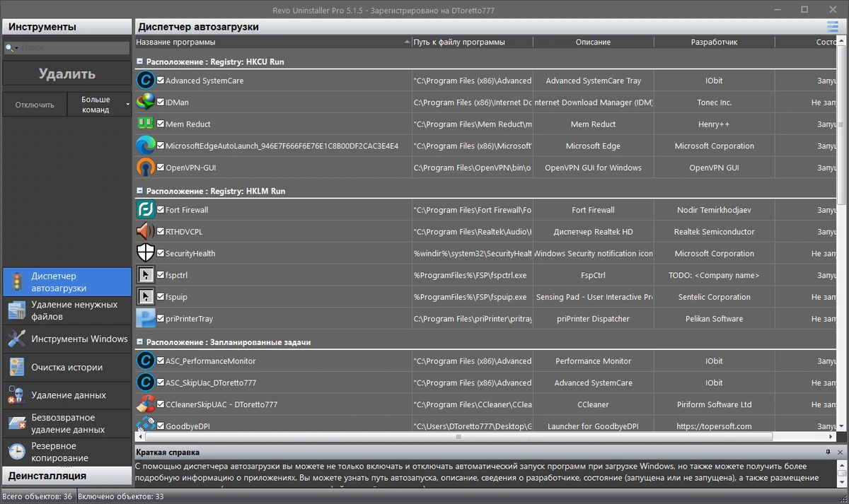Click the GoodbyeDPI entry icon
849x504 pixels.
[x=145, y=425]
